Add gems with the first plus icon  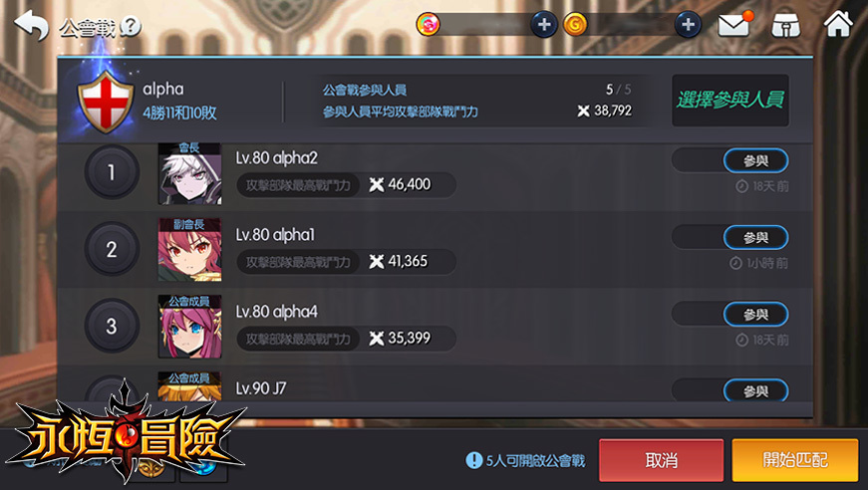pos(543,25)
